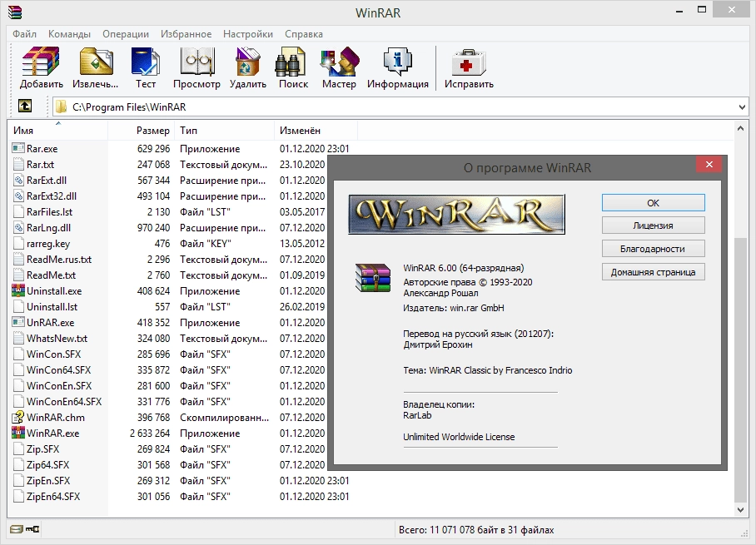Open the Просмотр (View) tool
The image size is (756, 545).
[x=196, y=62]
